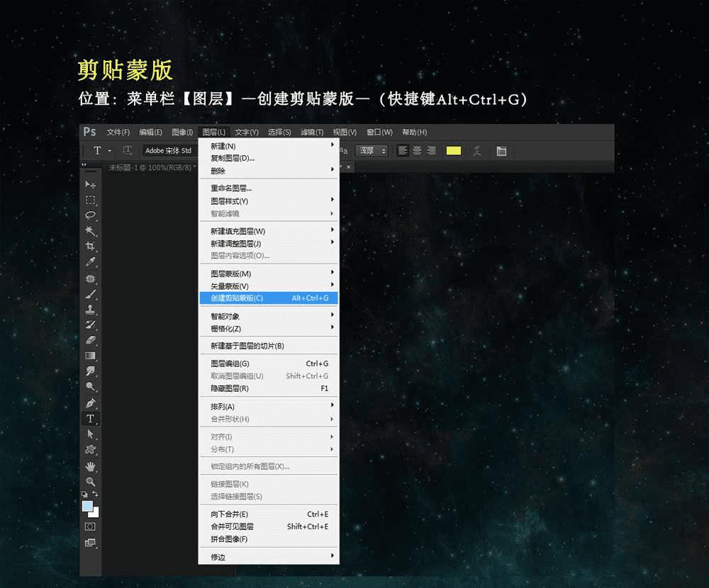The width and height of the screenshot is (709, 588).
Task: Choose 图层编组(G) from the menu
Action: (x=269, y=363)
